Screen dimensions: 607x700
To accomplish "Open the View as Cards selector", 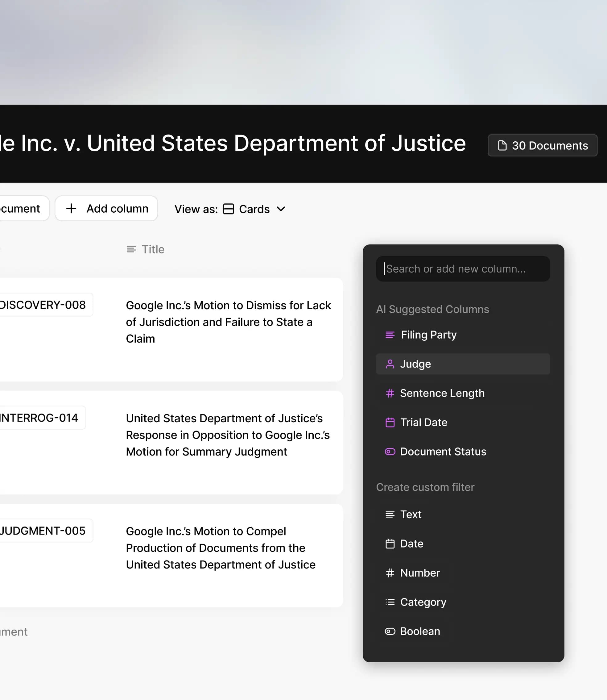I will tap(230, 209).
